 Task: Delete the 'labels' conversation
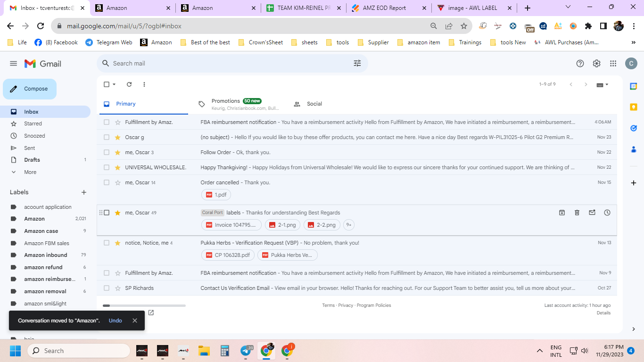click(x=577, y=213)
